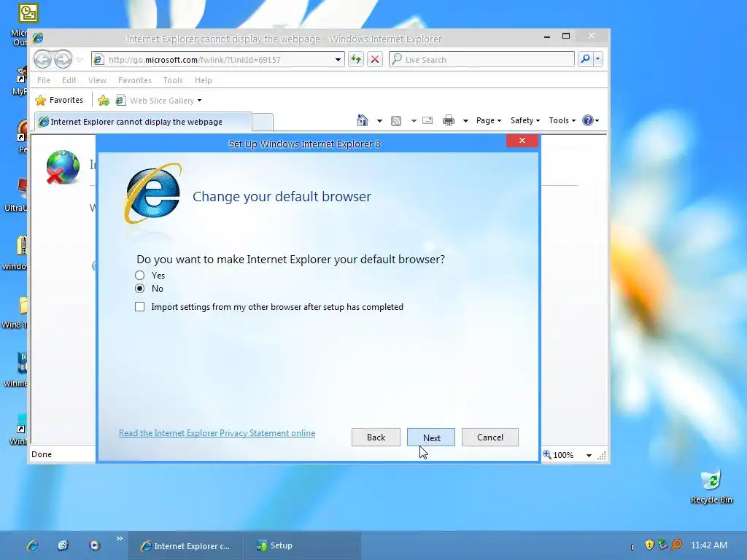Select the Recycle Bin desktop icon
This screenshot has width=747, height=560.
pyautogui.click(x=711, y=486)
